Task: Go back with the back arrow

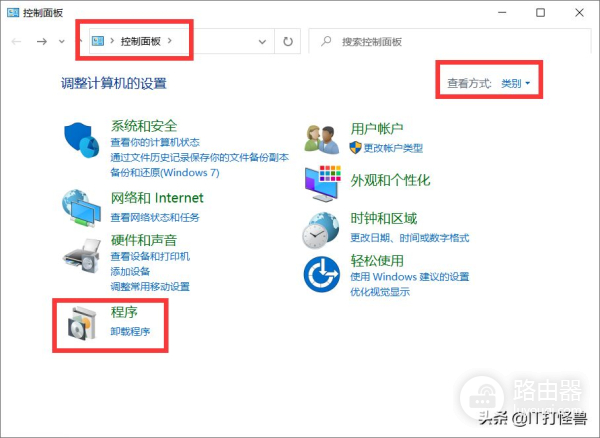Action: pyautogui.click(x=16, y=41)
